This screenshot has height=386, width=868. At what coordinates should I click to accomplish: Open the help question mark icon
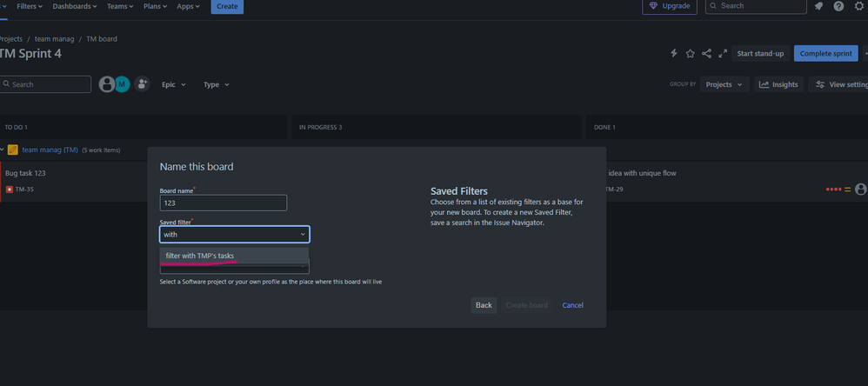[838, 6]
